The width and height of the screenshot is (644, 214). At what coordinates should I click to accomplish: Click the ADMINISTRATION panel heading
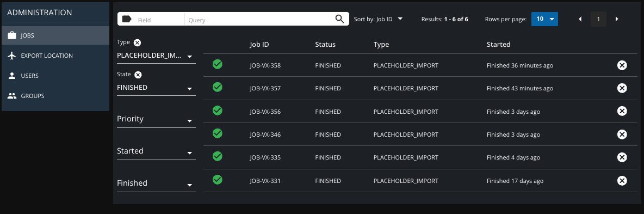(39, 13)
